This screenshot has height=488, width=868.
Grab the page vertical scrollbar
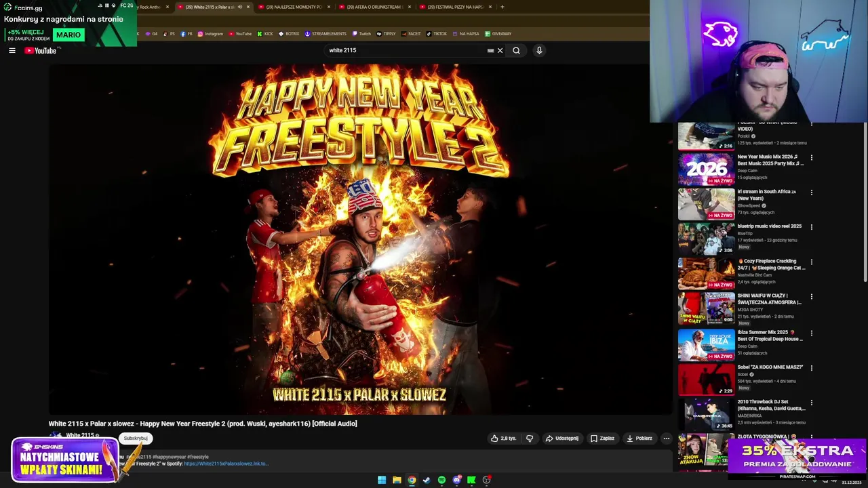[x=865, y=202]
